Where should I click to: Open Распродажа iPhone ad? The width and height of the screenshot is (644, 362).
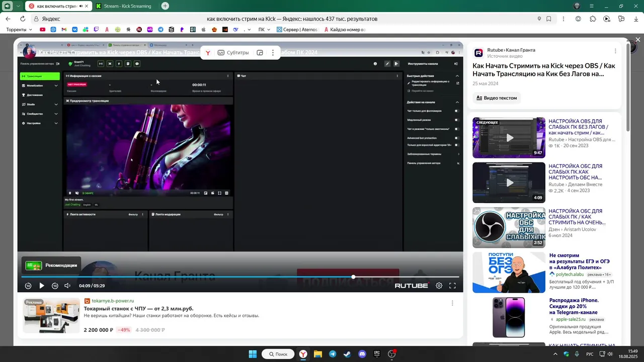(x=574, y=306)
